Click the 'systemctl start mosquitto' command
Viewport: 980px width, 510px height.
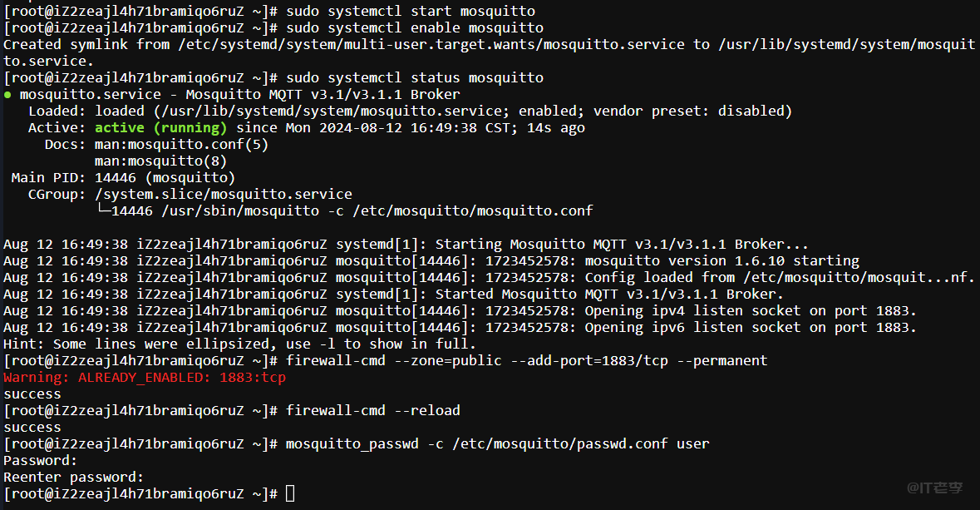pos(410,12)
